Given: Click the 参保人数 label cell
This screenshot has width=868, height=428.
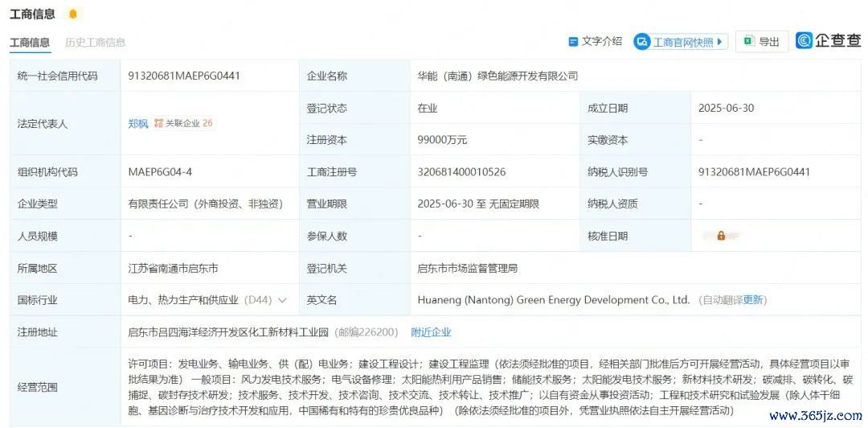Looking at the screenshot, I should [354, 237].
